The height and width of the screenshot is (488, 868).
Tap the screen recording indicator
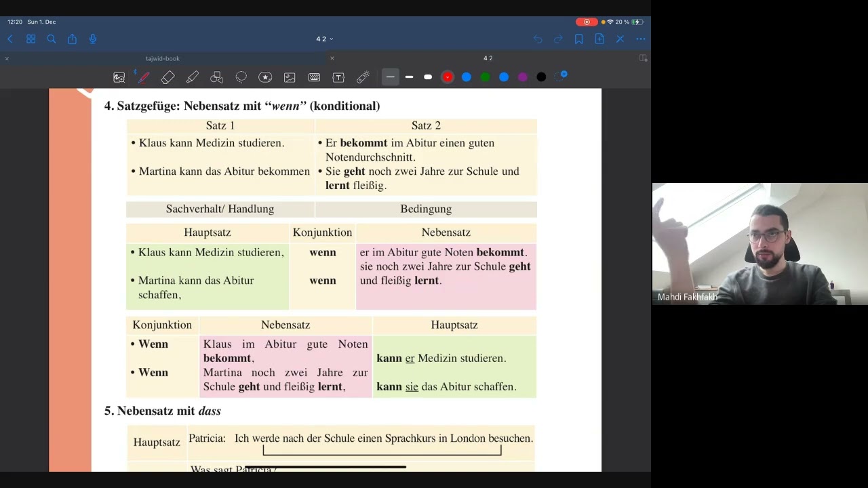(587, 22)
